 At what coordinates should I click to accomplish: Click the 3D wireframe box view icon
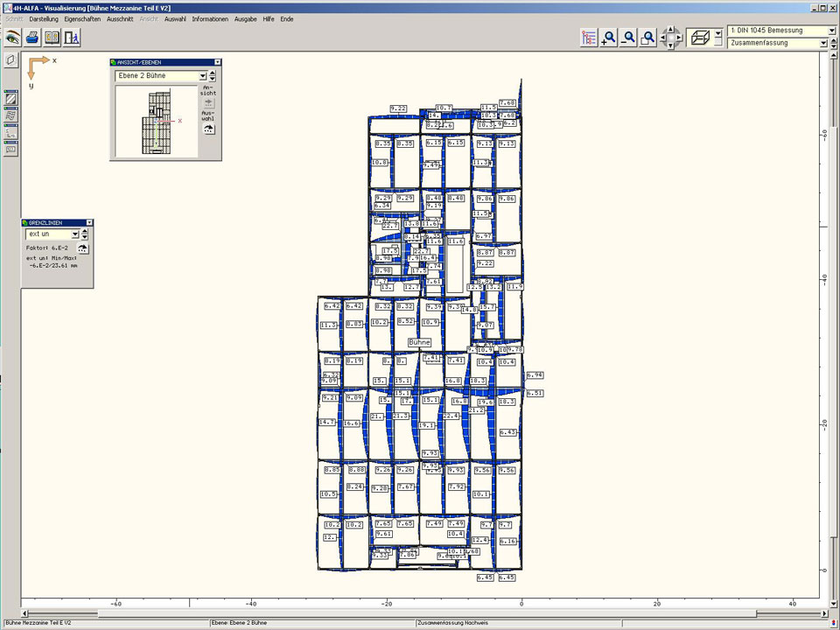point(699,37)
